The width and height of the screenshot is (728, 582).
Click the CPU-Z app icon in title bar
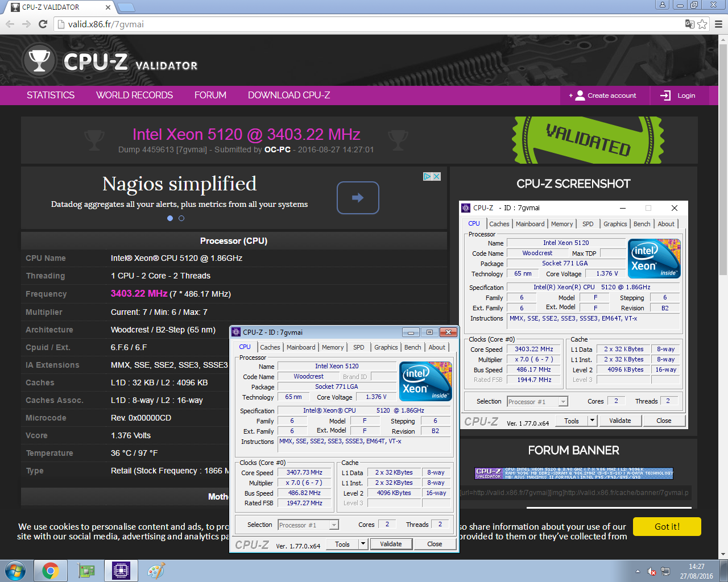[x=237, y=332]
